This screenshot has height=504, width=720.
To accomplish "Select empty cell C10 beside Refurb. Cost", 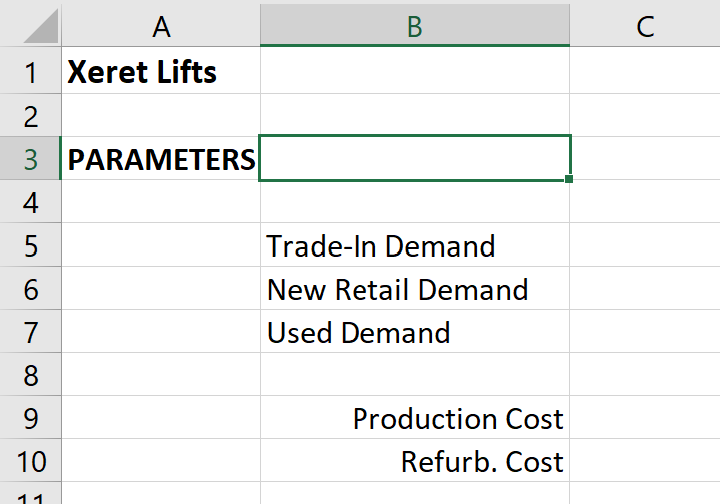I will 645,461.
